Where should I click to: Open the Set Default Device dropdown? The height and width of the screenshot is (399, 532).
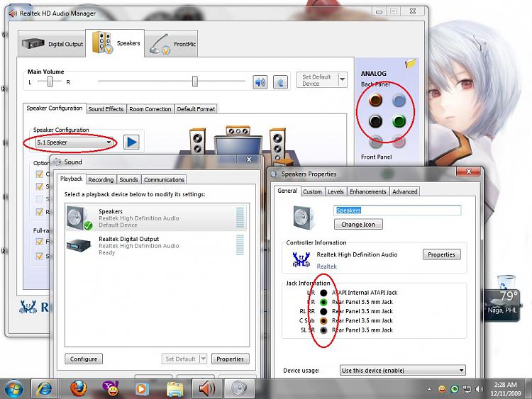tap(343, 79)
